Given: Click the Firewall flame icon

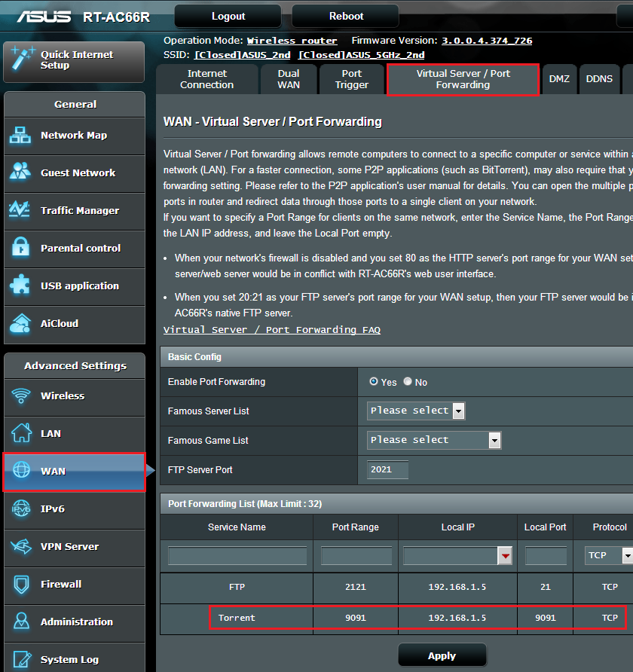Looking at the screenshot, I should point(20,584).
